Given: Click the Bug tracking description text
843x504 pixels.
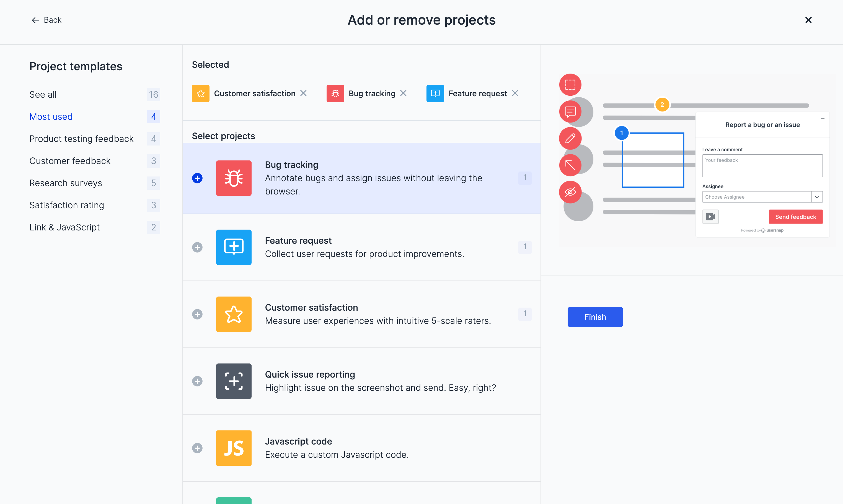Looking at the screenshot, I should pyautogui.click(x=373, y=185).
